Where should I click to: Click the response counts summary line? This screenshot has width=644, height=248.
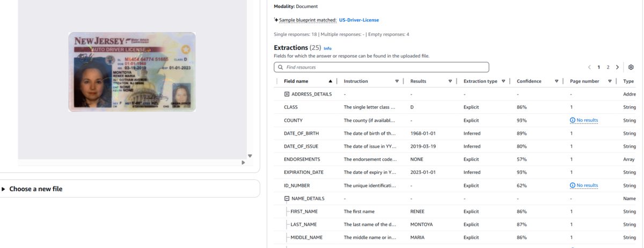point(341,34)
